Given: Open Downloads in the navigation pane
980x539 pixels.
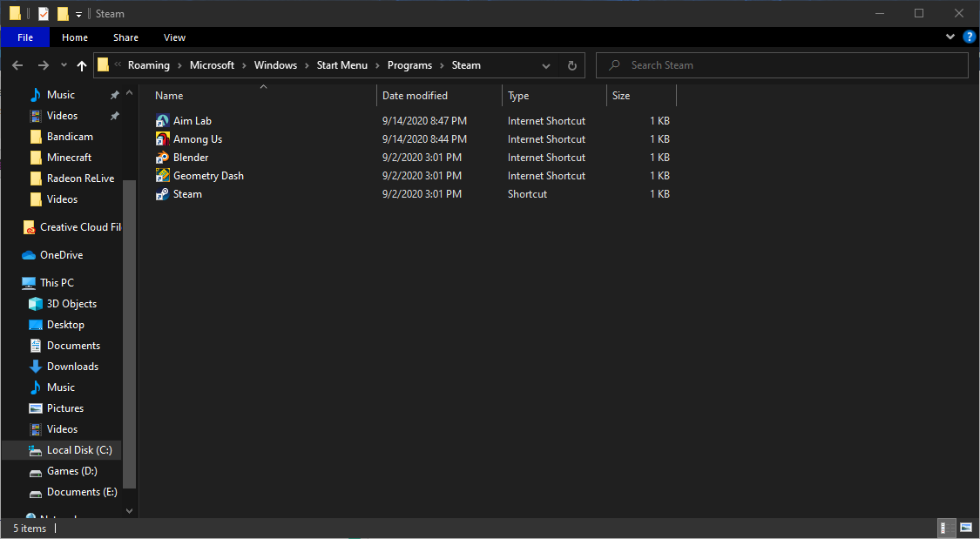Looking at the screenshot, I should (x=64, y=367).
